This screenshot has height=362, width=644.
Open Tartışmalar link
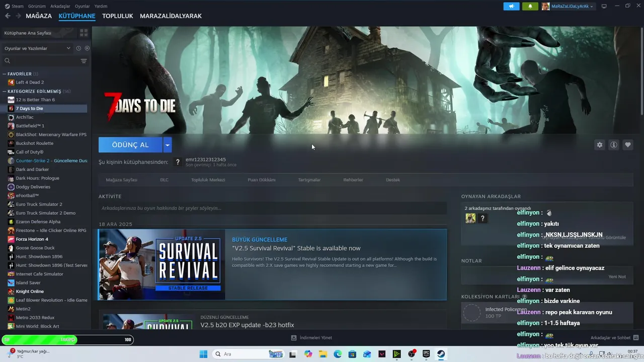pos(309,179)
